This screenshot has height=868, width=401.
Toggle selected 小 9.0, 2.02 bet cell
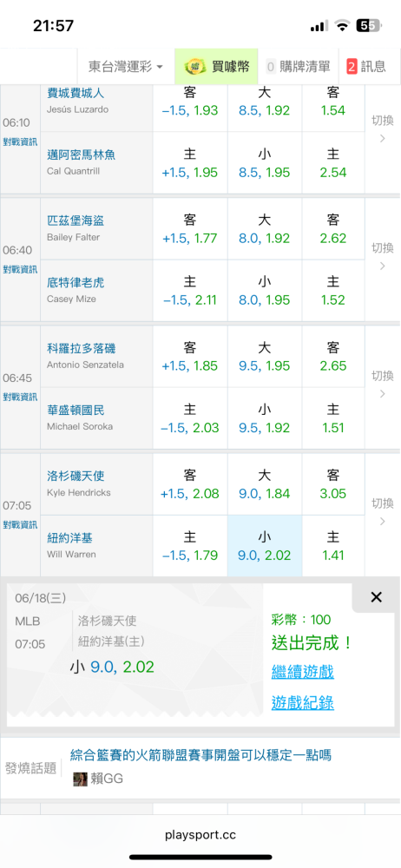265,546
